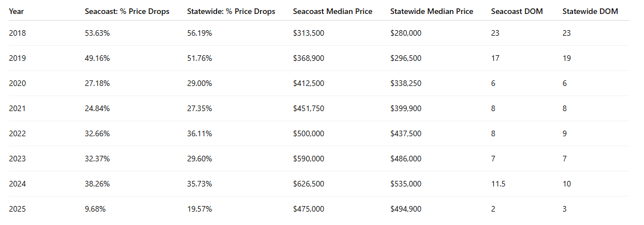Click the 53.63% Seacoast price drop value
Image resolution: width=644 pixels, height=225 pixels.
[97, 33]
